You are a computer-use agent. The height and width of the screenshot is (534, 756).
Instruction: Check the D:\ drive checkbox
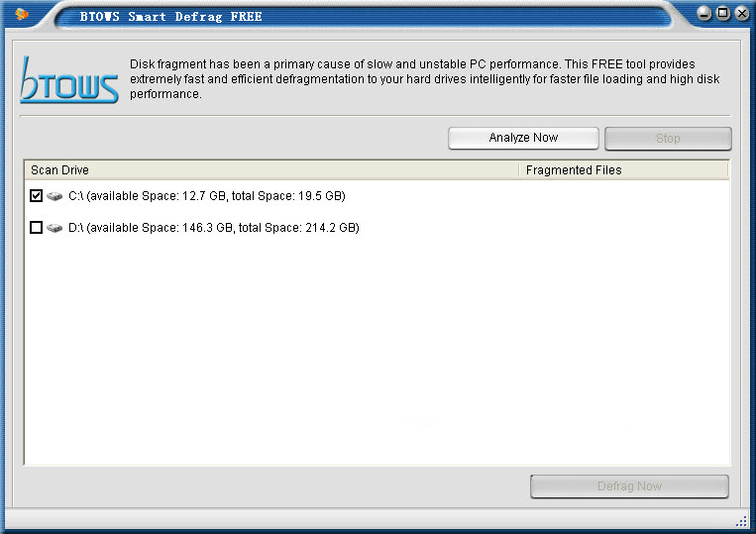coord(37,228)
